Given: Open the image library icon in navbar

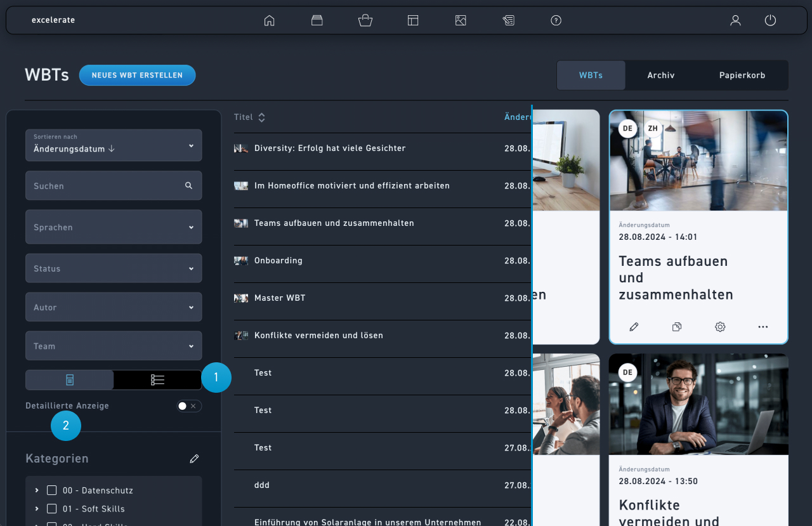Looking at the screenshot, I should pyautogui.click(x=461, y=20).
